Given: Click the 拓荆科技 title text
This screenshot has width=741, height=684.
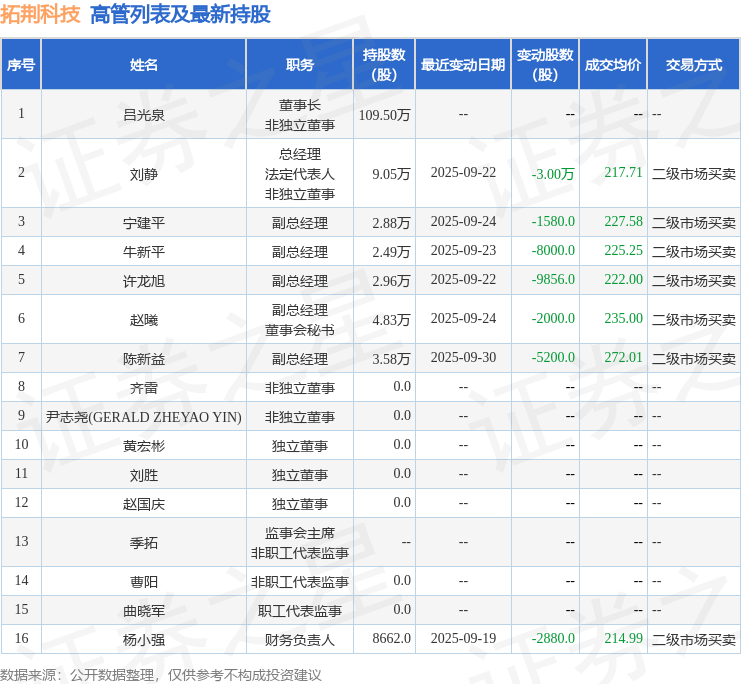Looking at the screenshot, I should coord(41,14).
